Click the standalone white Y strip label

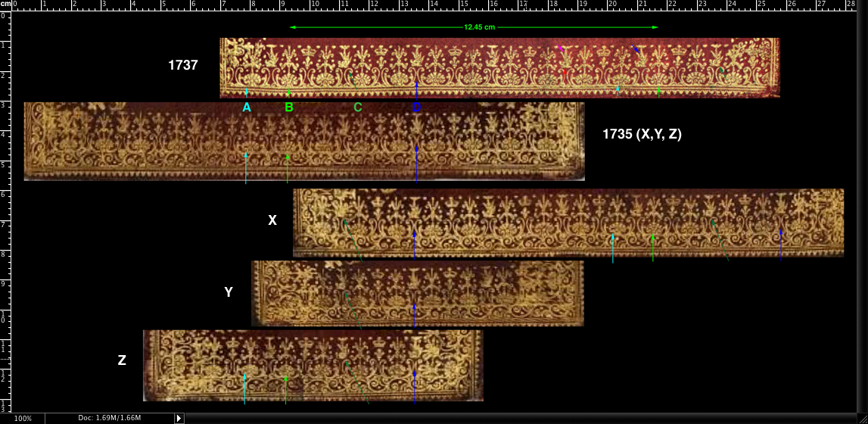(x=229, y=292)
